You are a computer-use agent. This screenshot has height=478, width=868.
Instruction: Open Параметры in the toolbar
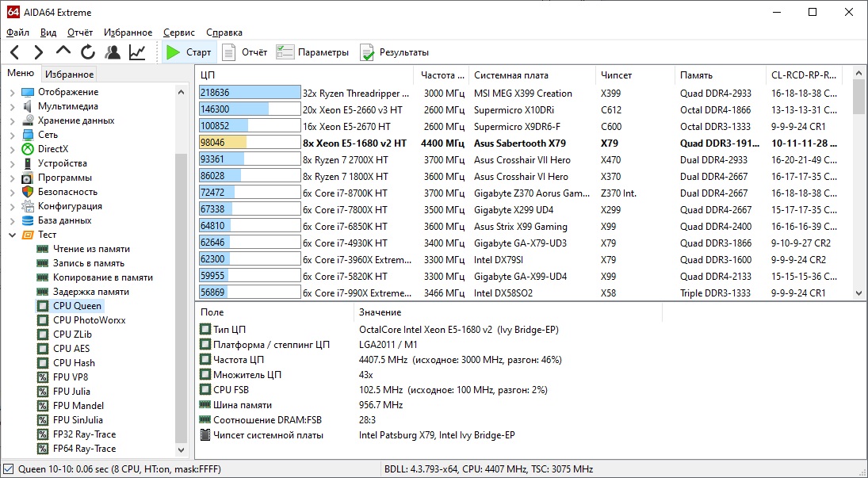(312, 52)
